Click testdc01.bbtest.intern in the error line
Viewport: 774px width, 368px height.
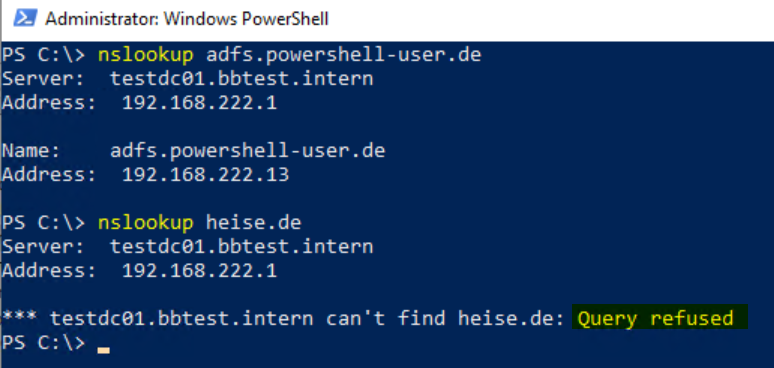coord(182,319)
